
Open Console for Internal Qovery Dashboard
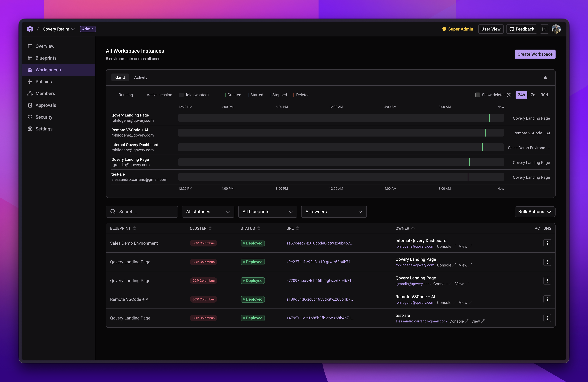446,246
